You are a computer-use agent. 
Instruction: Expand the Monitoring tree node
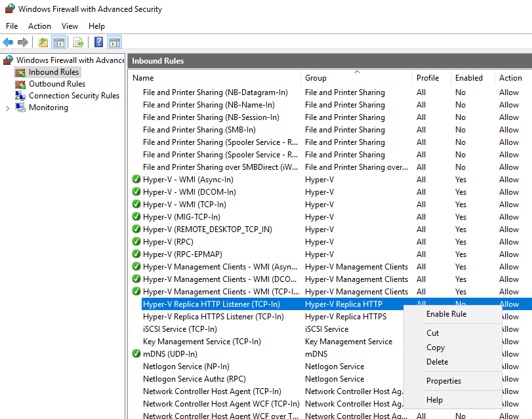tap(7, 108)
